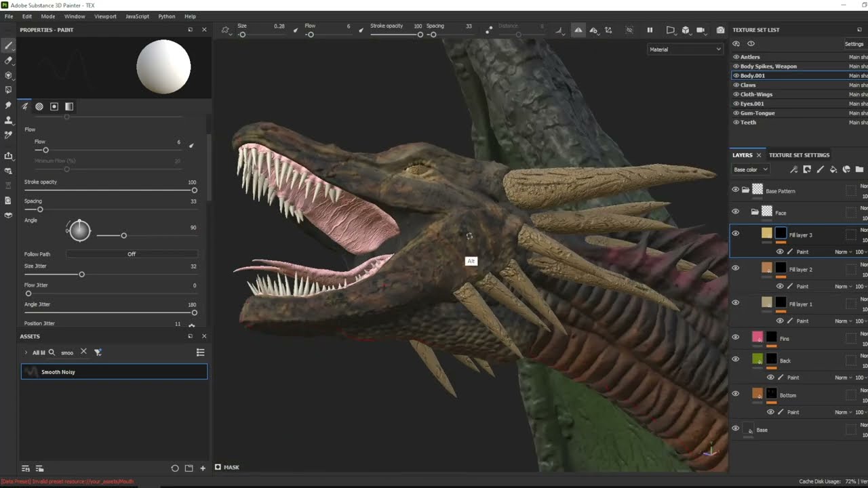Hide the Claws texture set
Image resolution: width=868 pixels, height=488 pixels.
point(736,85)
